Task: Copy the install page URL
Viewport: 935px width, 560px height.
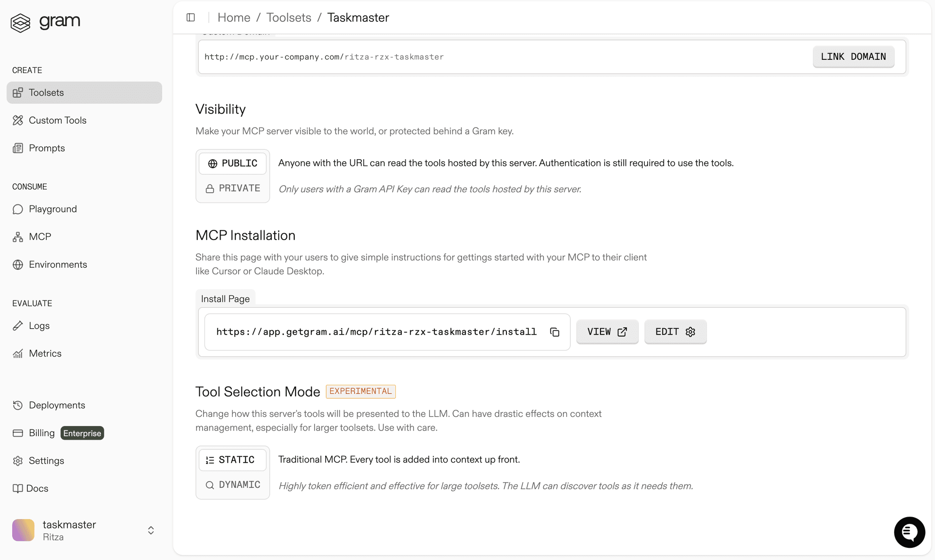Action: 555,332
